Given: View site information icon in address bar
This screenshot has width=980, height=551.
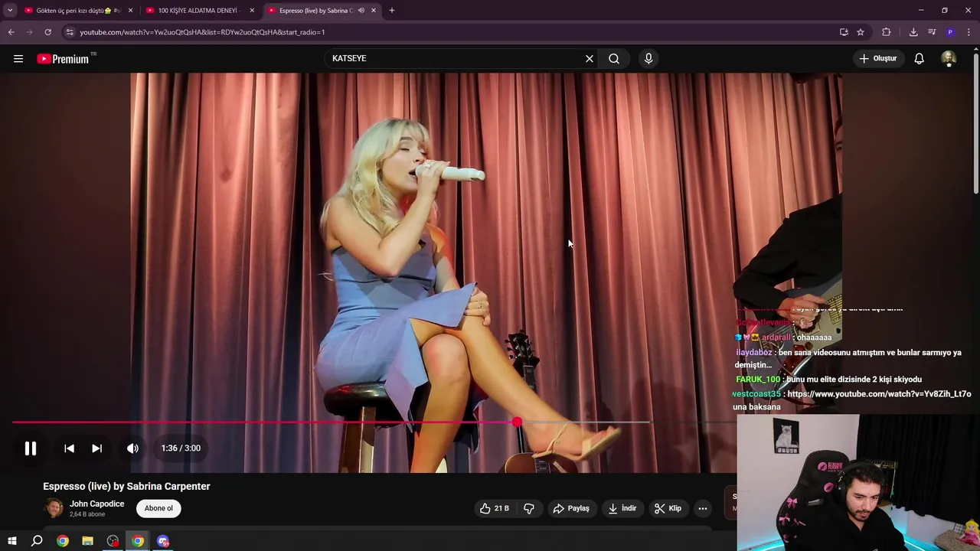Looking at the screenshot, I should click(70, 32).
